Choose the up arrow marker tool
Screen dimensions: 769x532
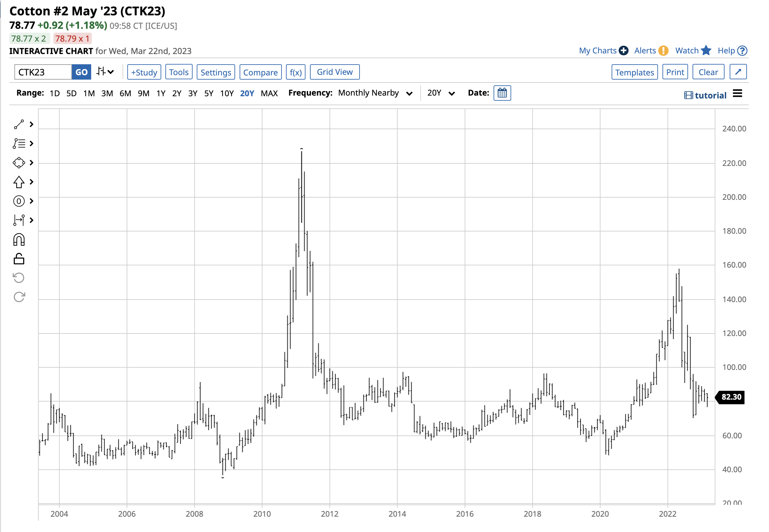(x=19, y=182)
